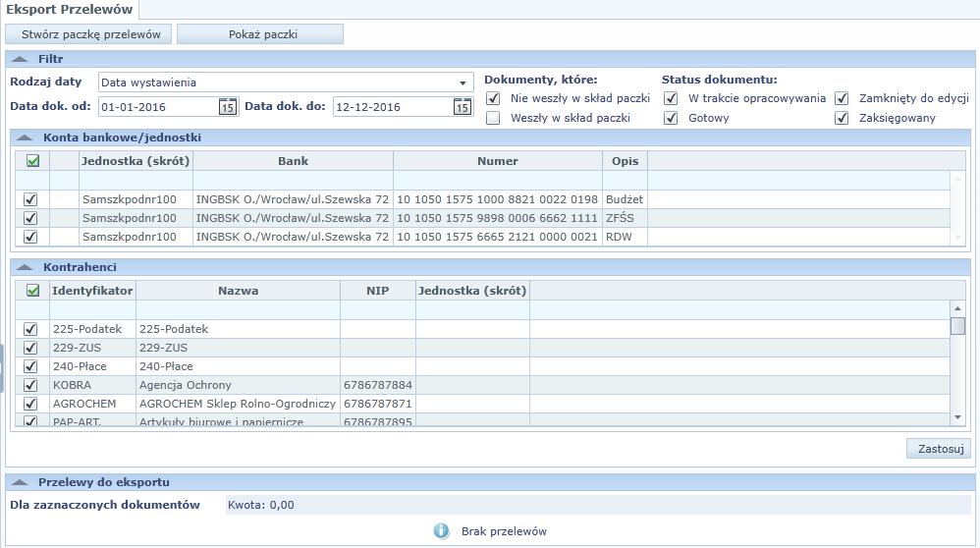Image resolution: width=980 pixels, height=548 pixels.
Task: Open calendar for Data dok. do
Action: click(x=462, y=107)
